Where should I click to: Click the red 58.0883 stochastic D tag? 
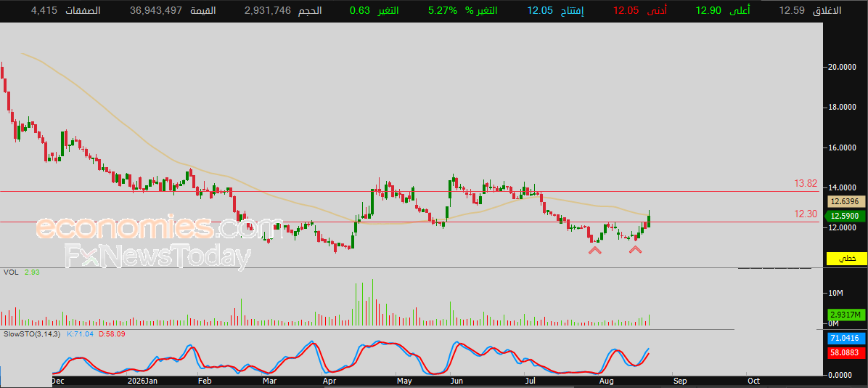(x=846, y=352)
